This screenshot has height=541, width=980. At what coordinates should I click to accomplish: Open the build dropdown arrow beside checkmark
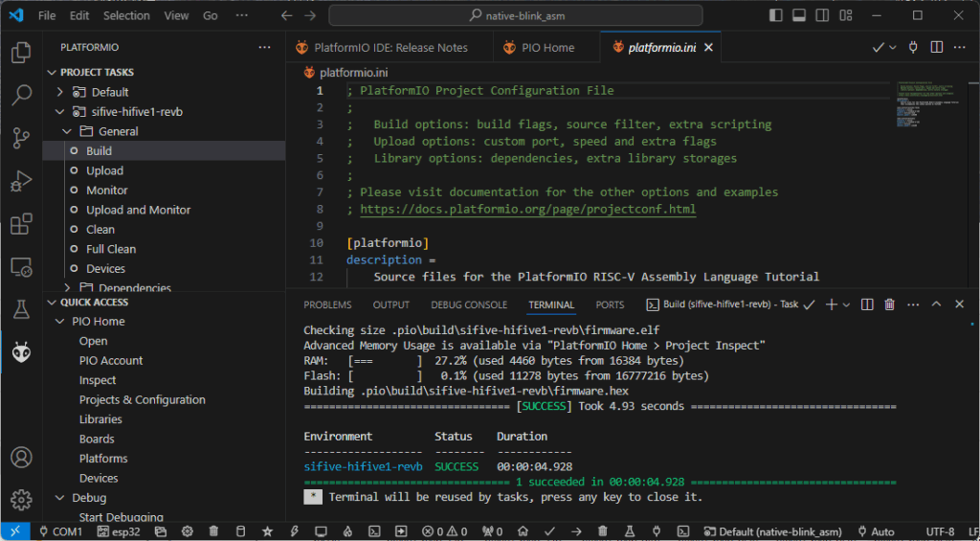(x=893, y=47)
